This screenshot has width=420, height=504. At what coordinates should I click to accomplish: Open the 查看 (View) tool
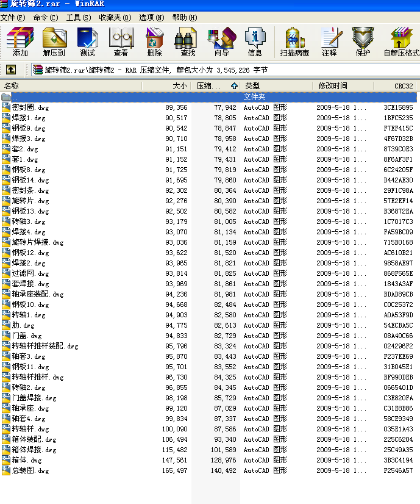[121, 41]
